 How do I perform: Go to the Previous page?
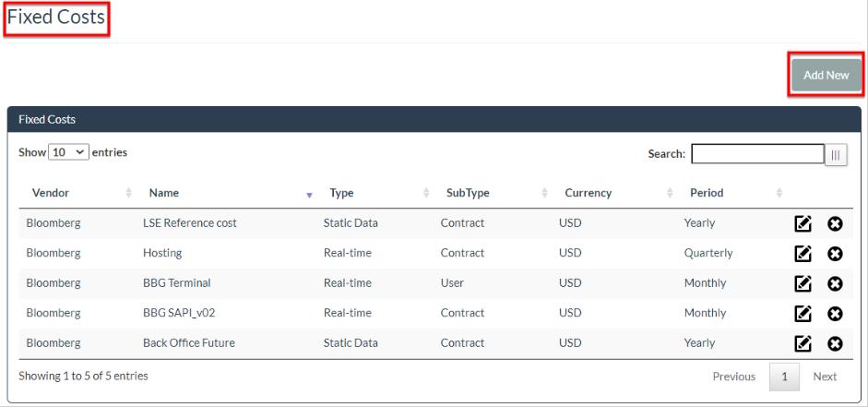733,377
